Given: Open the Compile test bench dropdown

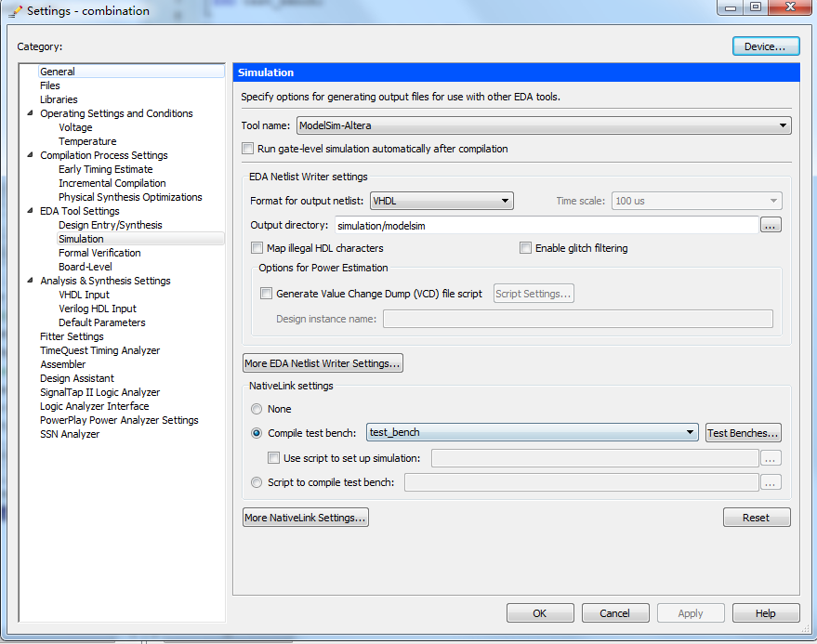Looking at the screenshot, I should [532, 432].
